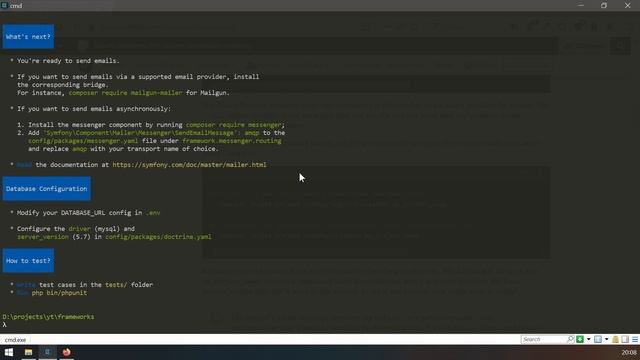640x360 pixels.
Task: Click the 'tests/' folder name text
Action: pyautogui.click(x=116, y=284)
